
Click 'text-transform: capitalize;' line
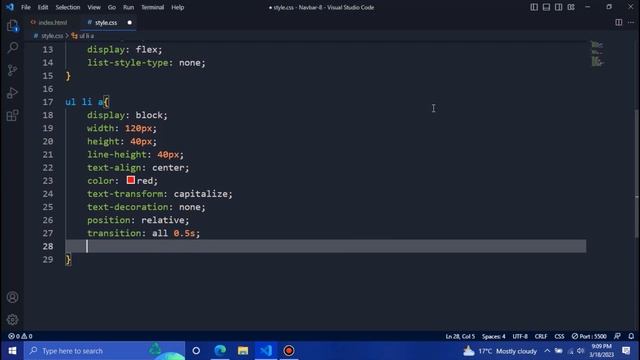pos(160,194)
